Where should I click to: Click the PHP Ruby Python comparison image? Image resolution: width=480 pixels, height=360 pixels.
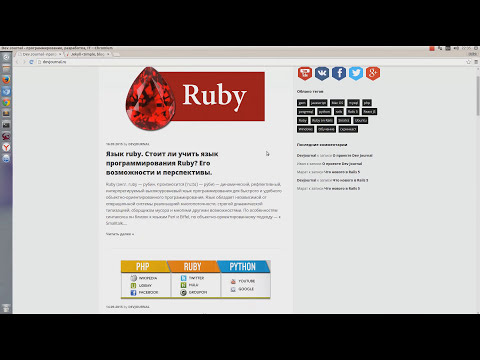tap(195, 279)
